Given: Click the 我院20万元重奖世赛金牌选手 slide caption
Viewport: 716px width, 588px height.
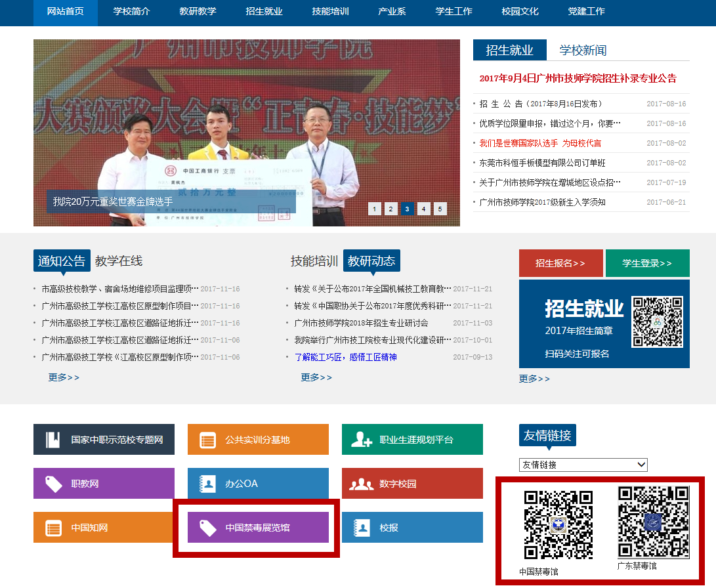Looking at the screenshot, I should point(113,201).
